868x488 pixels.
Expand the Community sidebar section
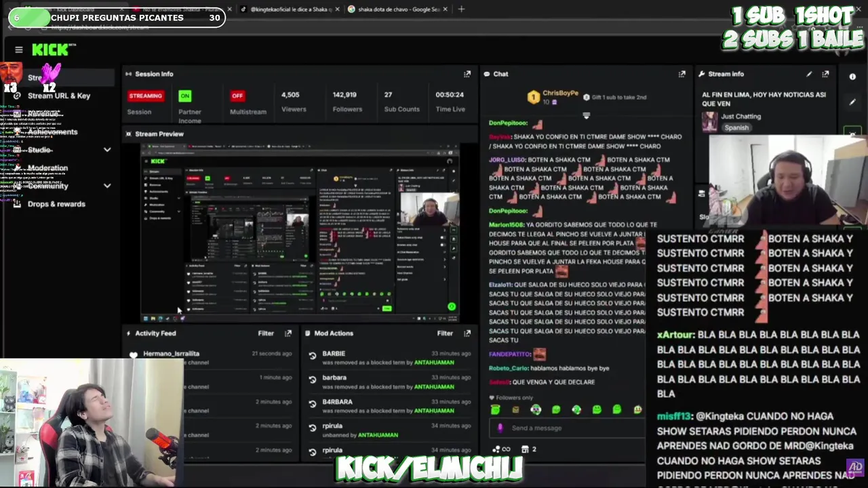[107, 186]
